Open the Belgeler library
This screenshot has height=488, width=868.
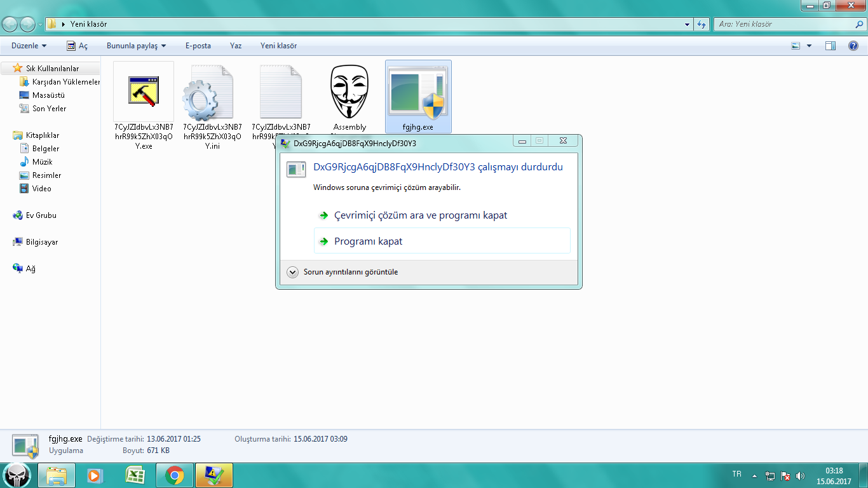click(39, 149)
